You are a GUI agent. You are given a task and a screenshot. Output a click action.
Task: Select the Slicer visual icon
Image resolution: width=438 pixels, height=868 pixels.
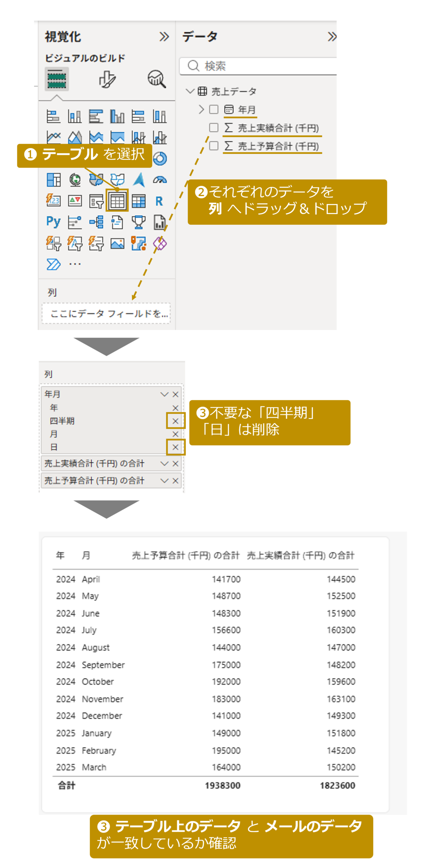coord(96,200)
